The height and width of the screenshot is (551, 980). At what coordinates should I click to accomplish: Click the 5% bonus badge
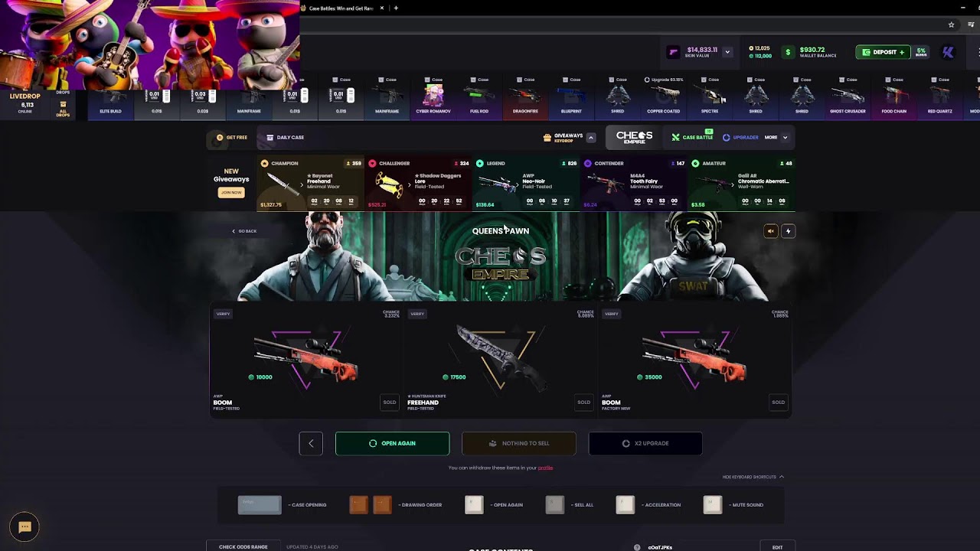[921, 52]
